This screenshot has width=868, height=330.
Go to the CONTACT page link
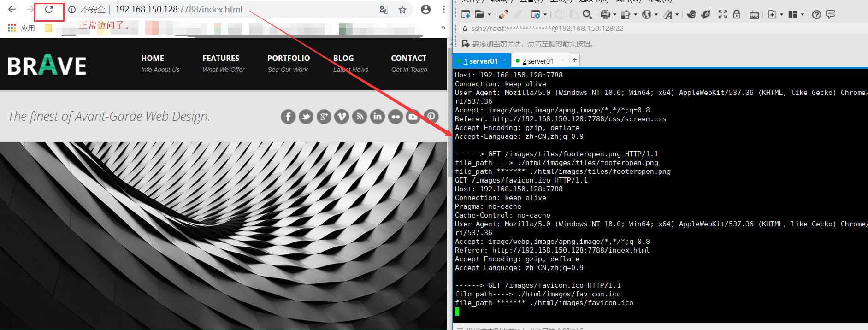click(x=408, y=59)
